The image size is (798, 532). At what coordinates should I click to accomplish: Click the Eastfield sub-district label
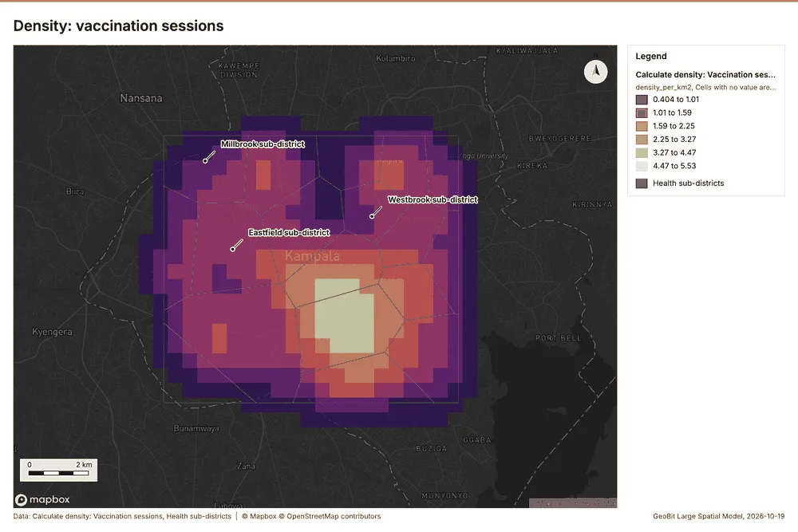(x=289, y=232)
